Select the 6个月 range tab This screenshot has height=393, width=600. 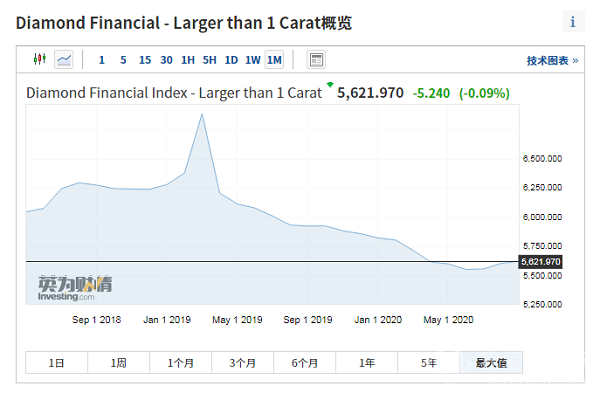point(304,362)
